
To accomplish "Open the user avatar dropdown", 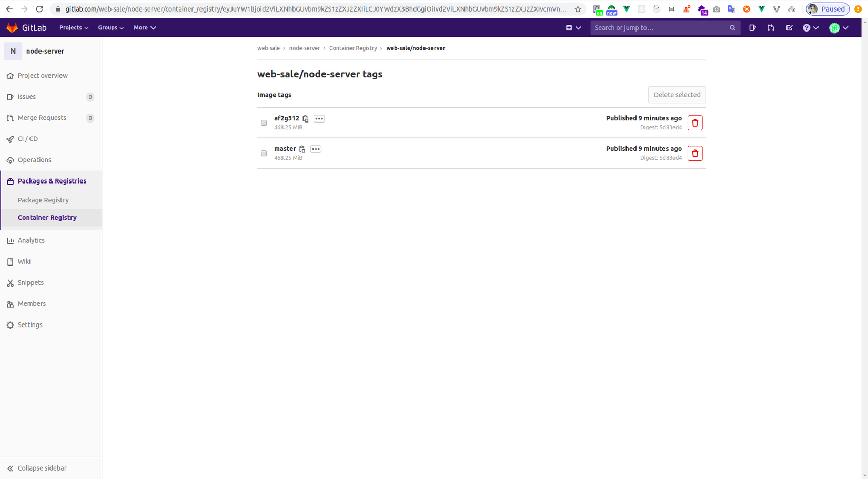I will [x=839, y=28].
